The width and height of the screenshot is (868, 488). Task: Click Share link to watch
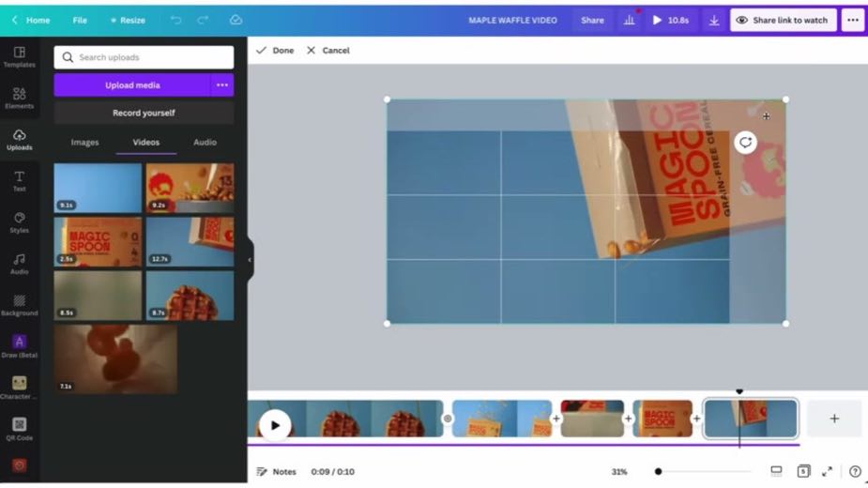pos(784,20)
